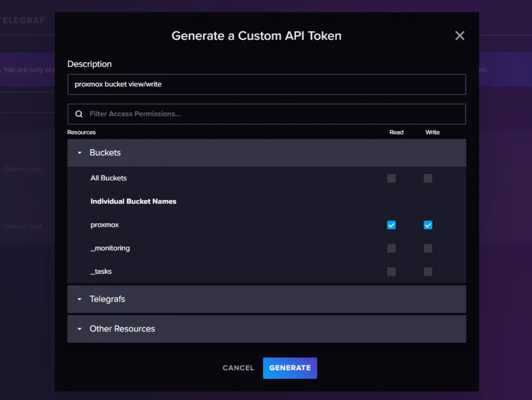The image size is (532, 400).
Task: Collapse the Buckets section caret
Action: [80, 153]
